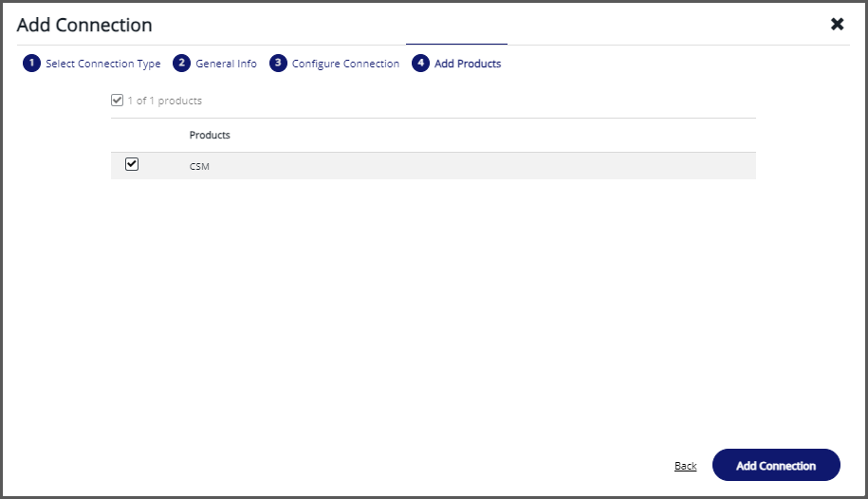This screenshot has height=499, width=868.
Task: Select the Add Products step label
Action: pos(467,64)
